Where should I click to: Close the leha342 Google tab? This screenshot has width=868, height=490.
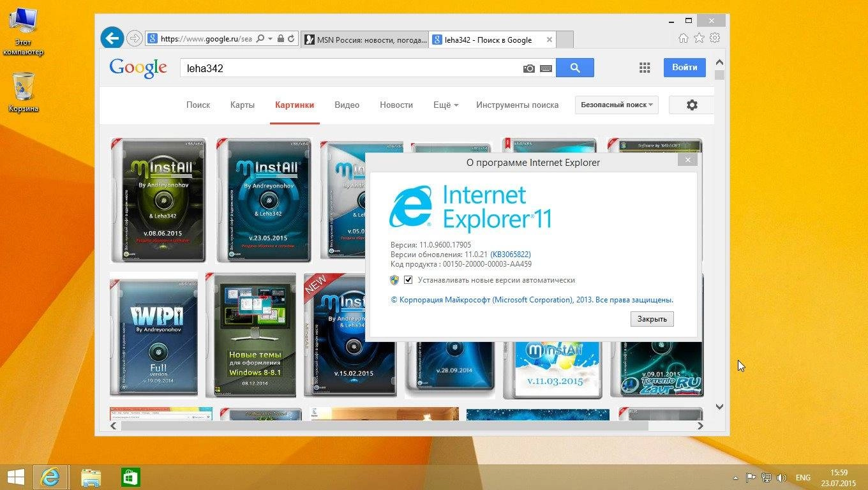tap(549, 40)
